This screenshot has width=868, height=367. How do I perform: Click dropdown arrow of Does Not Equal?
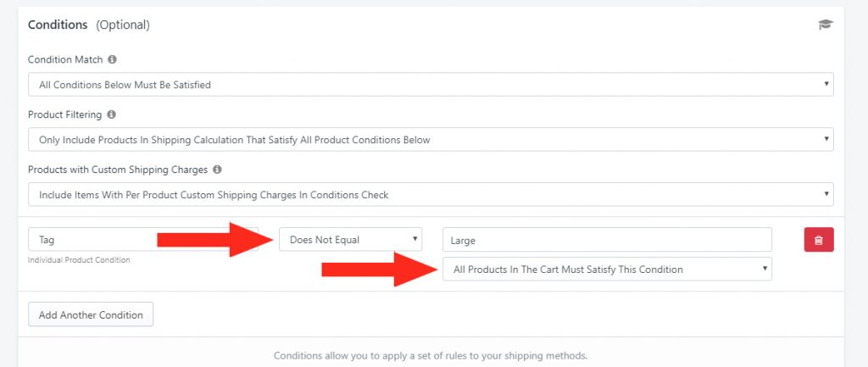(415, 239)
